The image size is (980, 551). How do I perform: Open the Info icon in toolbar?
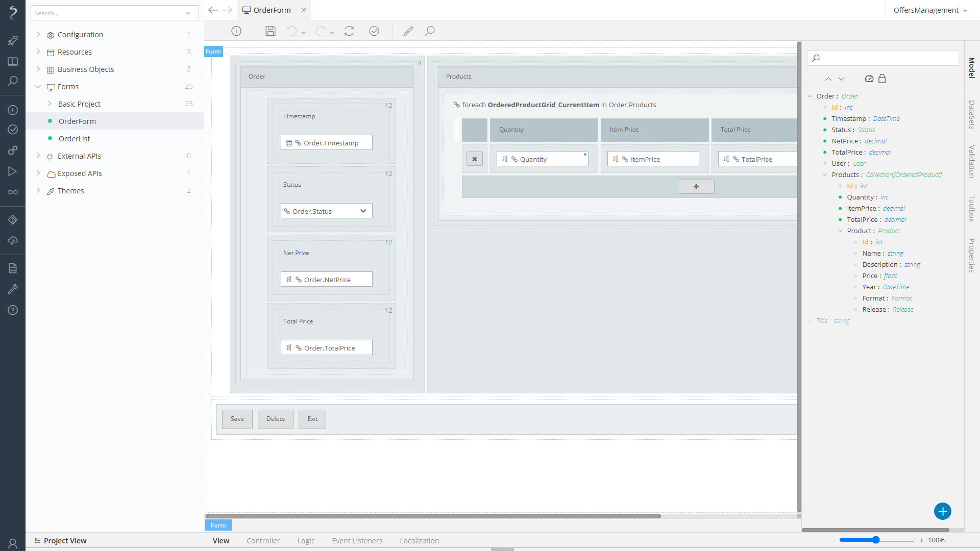[x=236, y=31]
